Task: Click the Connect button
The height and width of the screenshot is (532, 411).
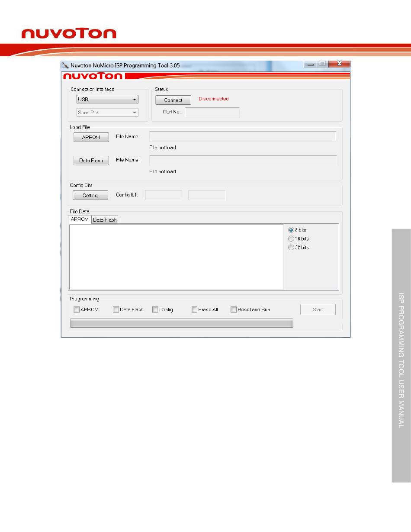Action: click(173, 100)
